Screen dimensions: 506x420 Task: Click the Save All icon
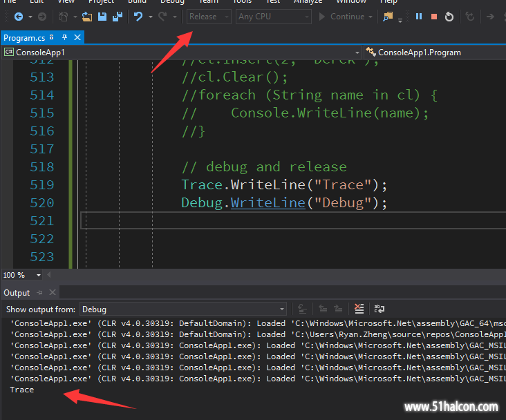[x=118, y=17]
